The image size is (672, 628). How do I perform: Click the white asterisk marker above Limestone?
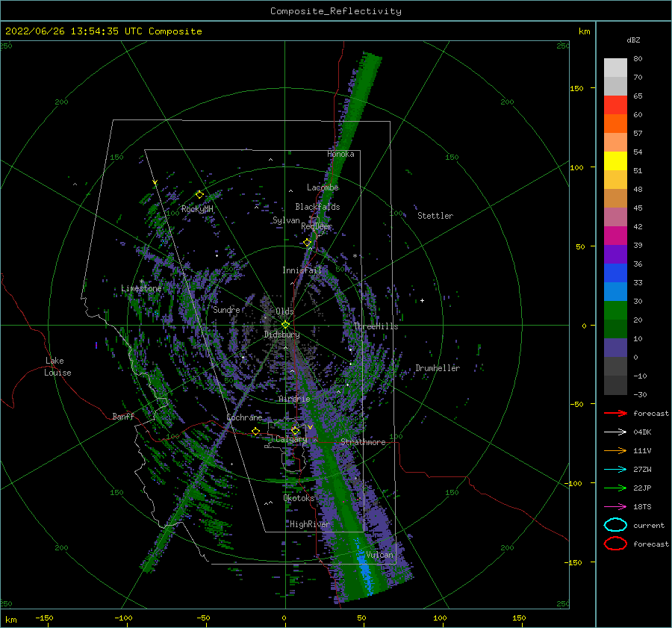point(141,282)
